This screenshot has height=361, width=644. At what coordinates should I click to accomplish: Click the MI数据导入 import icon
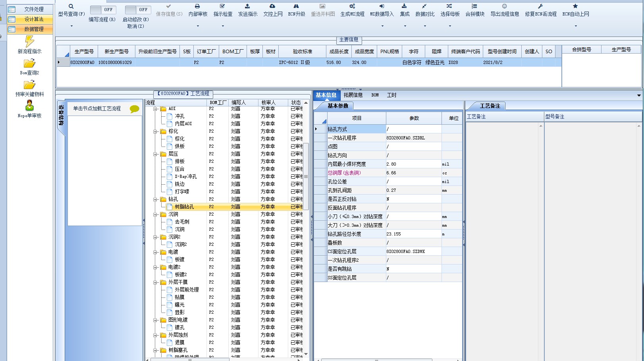click(x=382, y=6)
